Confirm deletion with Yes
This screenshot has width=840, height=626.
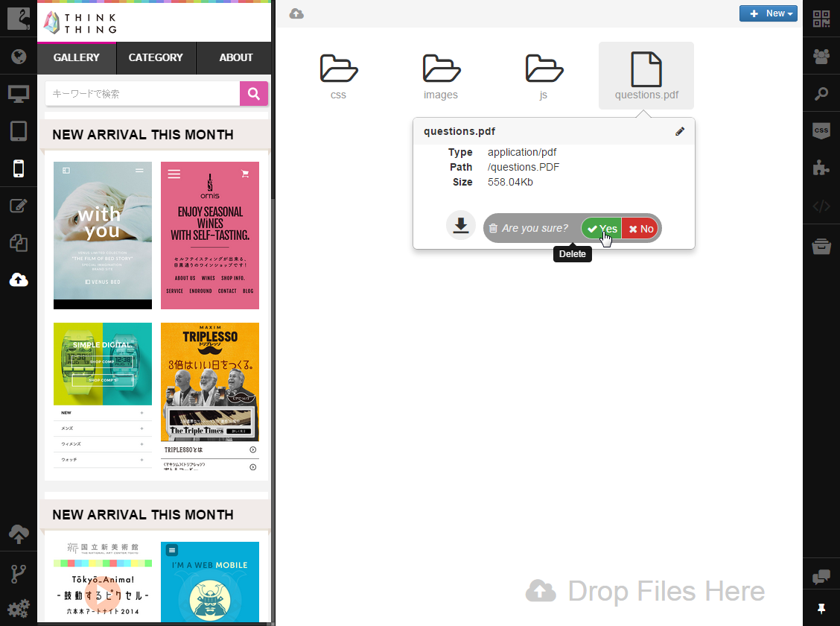pos(602,229)
